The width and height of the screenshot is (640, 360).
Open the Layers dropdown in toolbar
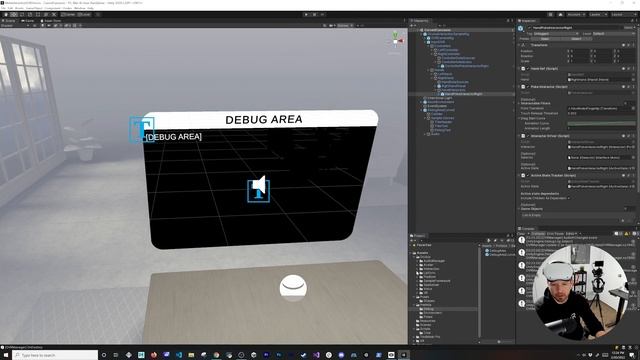[x=597, y=15]
